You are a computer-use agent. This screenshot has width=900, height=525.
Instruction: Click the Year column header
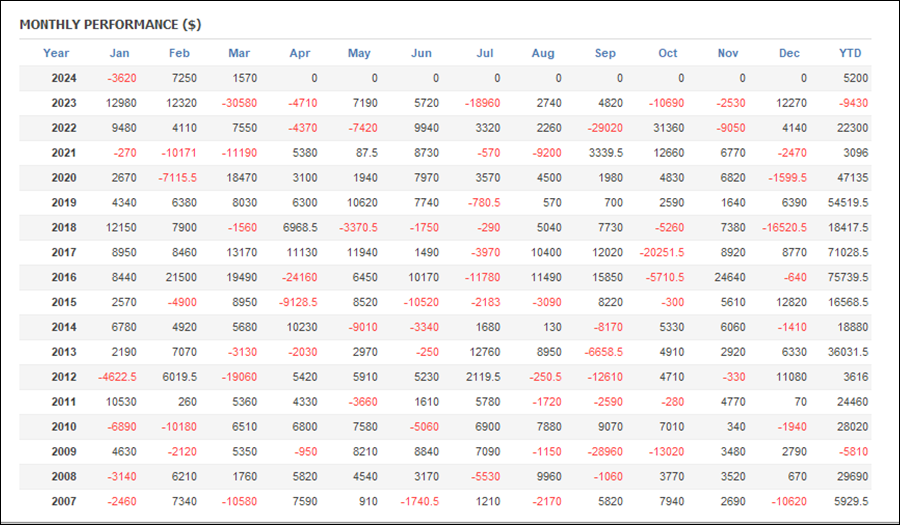[x=56, y=53]
